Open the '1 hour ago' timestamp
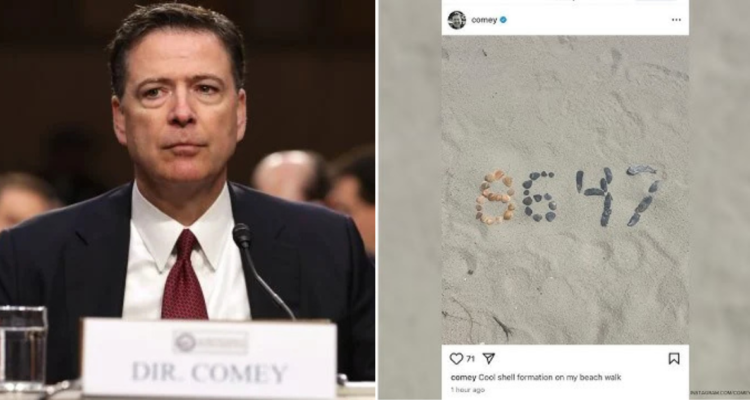The width and height of the screenshot is (750, 400). pyautogui.click(x=467, y=390)
